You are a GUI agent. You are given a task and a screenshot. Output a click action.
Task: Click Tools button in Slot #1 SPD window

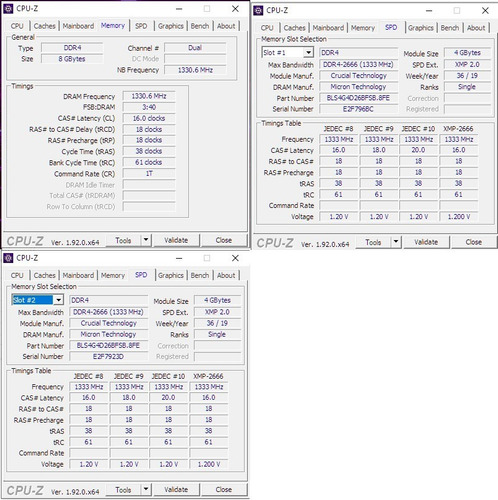373,242
